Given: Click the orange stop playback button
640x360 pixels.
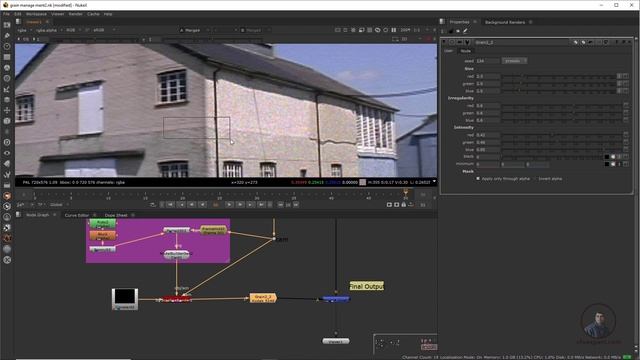Looking at the screenshot, I should pyautogui.click(x=216, y=204).
